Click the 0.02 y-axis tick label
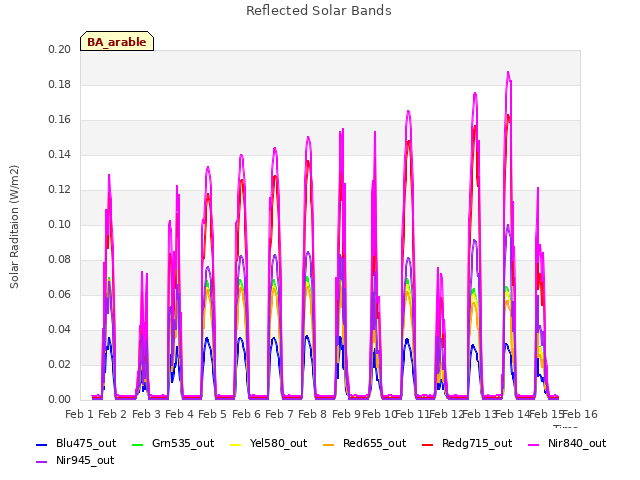This screenshot has height=480, width=640. click(x=60, y=364)
